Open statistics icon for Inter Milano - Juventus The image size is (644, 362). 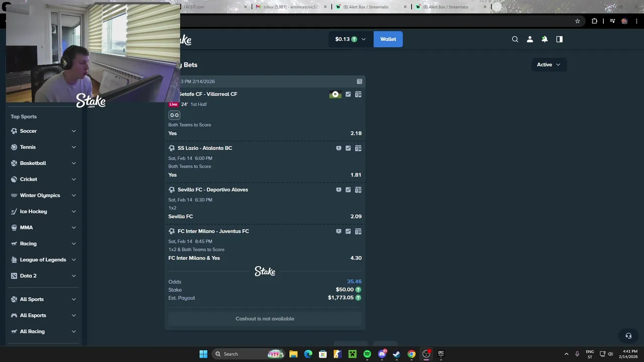[348, 231]
